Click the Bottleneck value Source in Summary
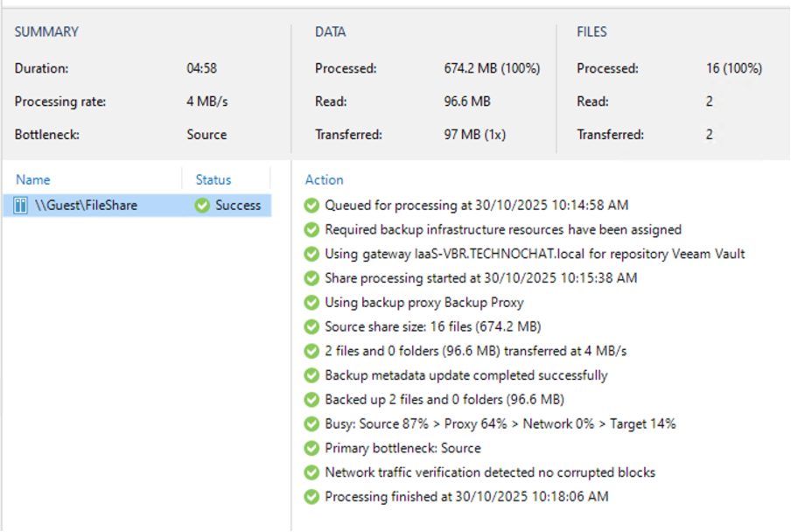This screenshot has height=532, width=791. pyautogui.click(x=206, y=135)
